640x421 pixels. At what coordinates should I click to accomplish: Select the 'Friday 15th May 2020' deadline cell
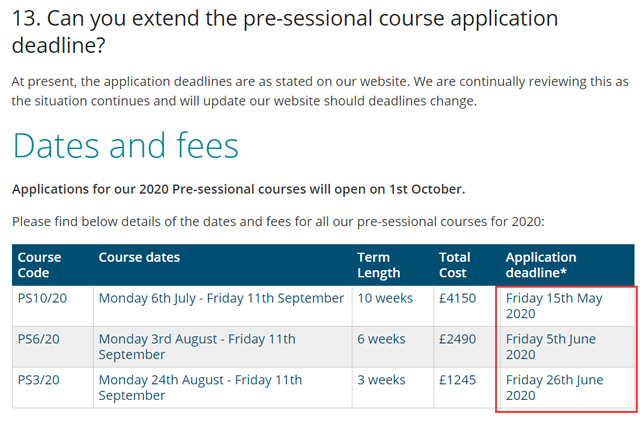click(568, 306)
